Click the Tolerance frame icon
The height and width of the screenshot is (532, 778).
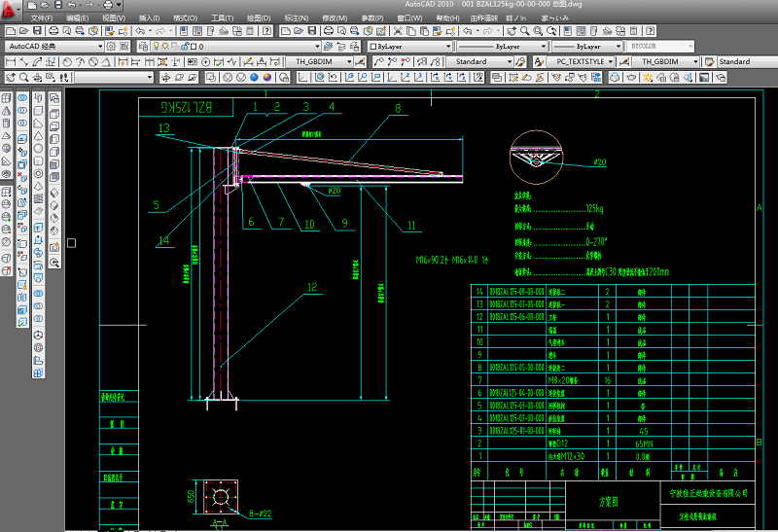(193, 61)
